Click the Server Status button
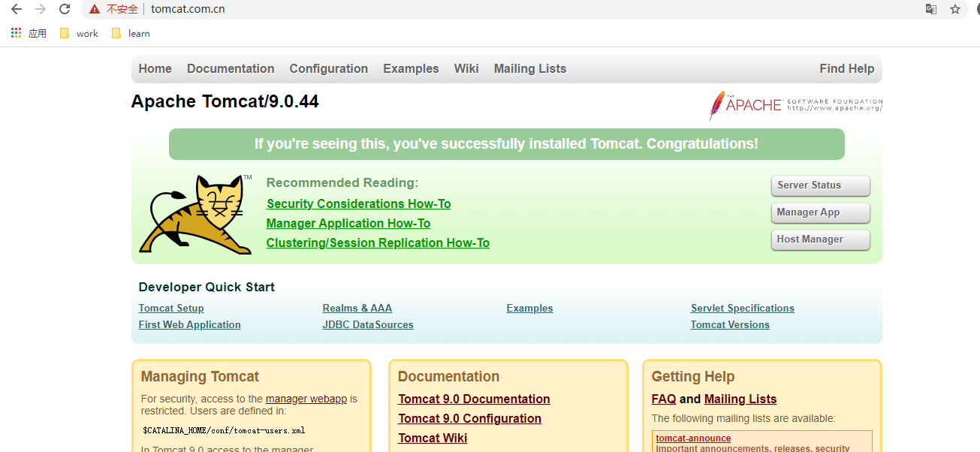The width and height of the screenshot is (980, 452). (x=820, y=185)
